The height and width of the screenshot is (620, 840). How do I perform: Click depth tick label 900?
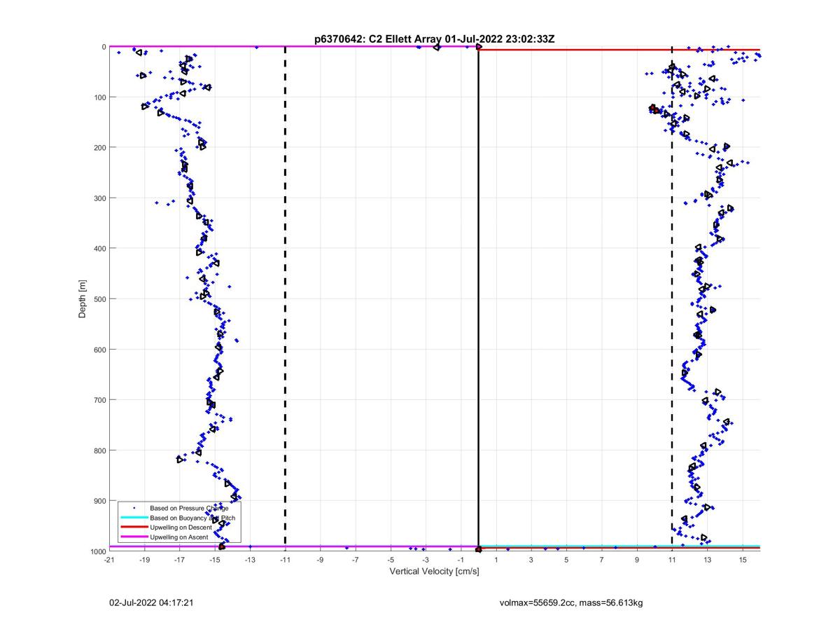point(99,501)
